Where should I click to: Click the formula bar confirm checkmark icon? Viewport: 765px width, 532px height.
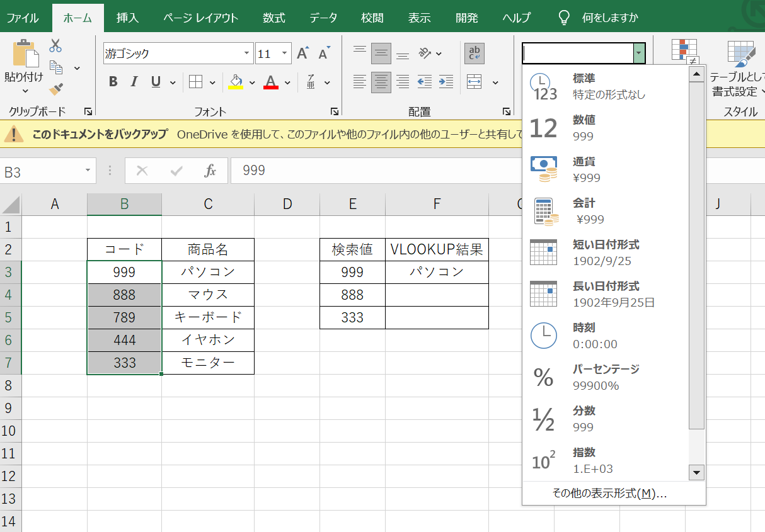(x=176, y=171)
